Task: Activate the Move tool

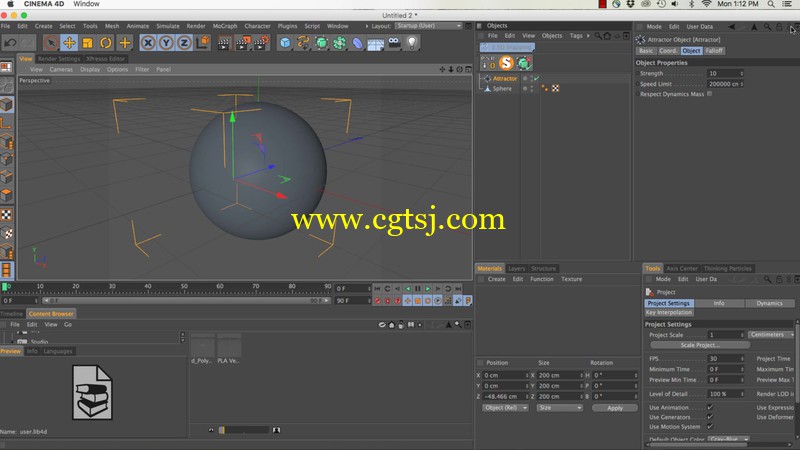Action: [69, 43]
